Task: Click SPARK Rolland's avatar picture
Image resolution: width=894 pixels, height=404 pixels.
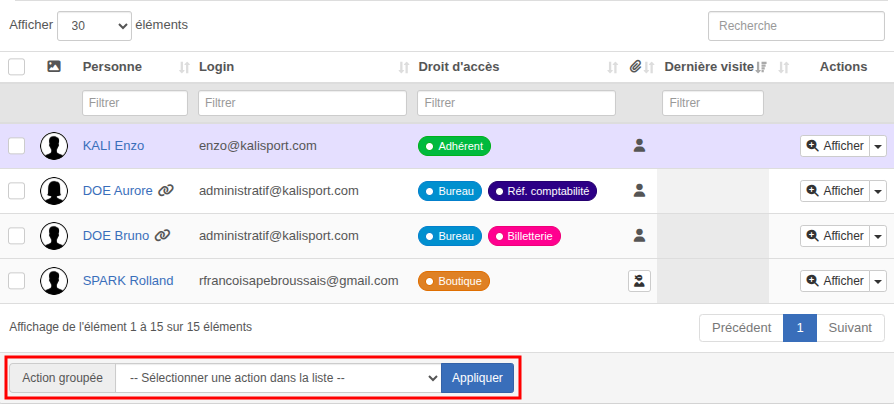Action: pyautogui.click(x=54, y=281)
